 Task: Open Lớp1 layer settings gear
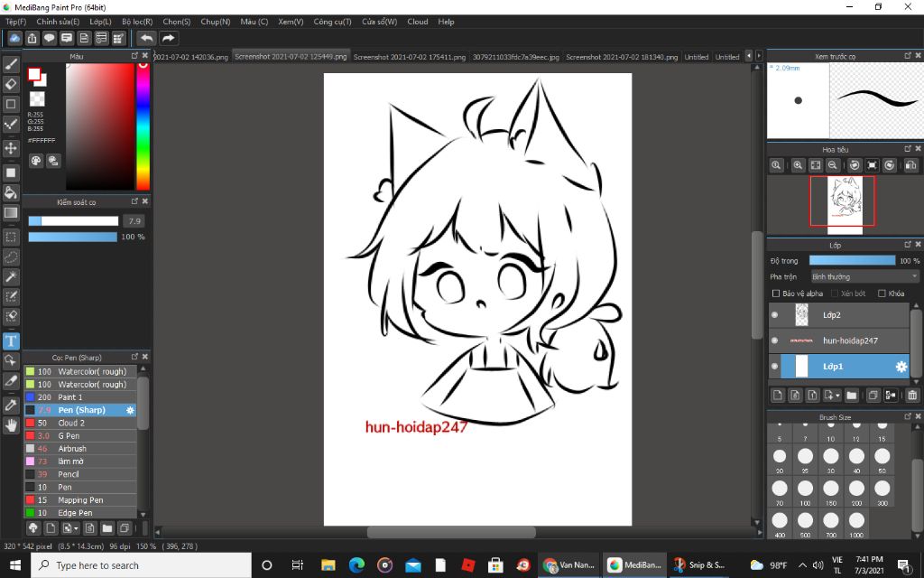tap(901, 367)
